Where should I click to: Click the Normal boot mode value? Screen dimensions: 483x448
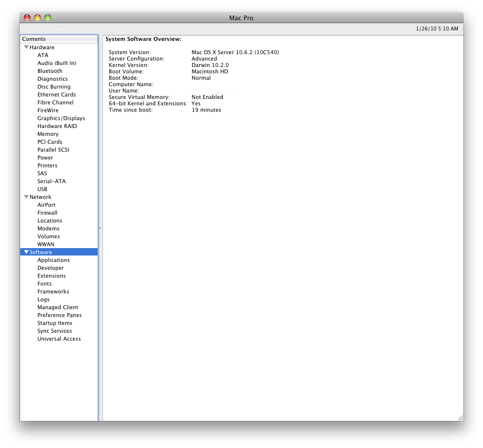pos(201,78)
